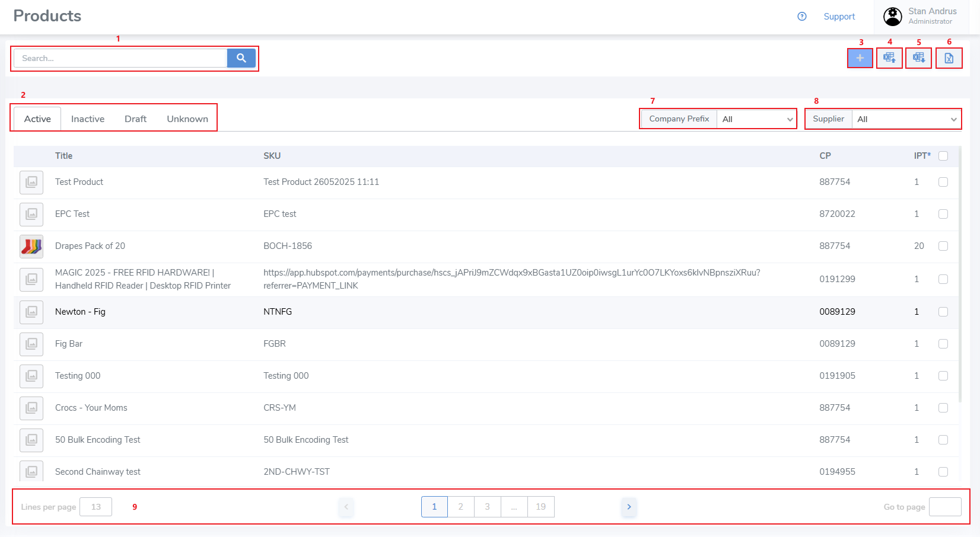This screenshot has height=537, width=980.
Task: Click the blue search magnifier button
Action: [241, 58]
